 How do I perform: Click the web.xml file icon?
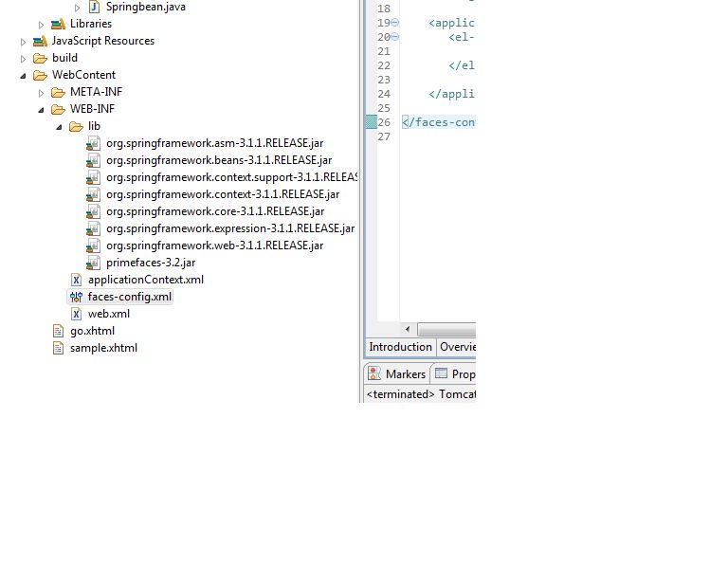tap(76, 314)
